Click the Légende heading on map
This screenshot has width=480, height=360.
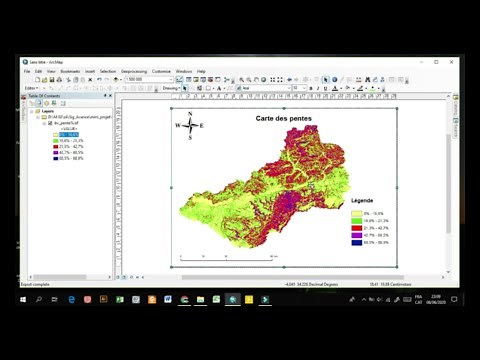point(362,200)
